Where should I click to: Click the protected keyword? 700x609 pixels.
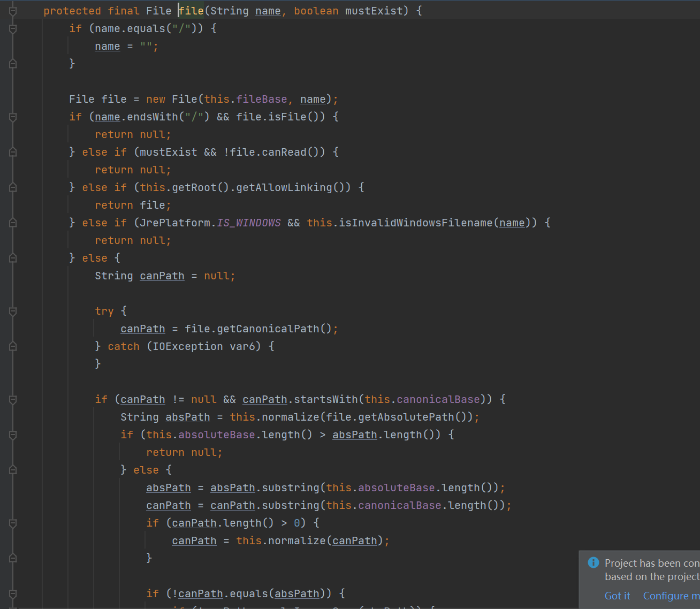(x=72, y=11)
